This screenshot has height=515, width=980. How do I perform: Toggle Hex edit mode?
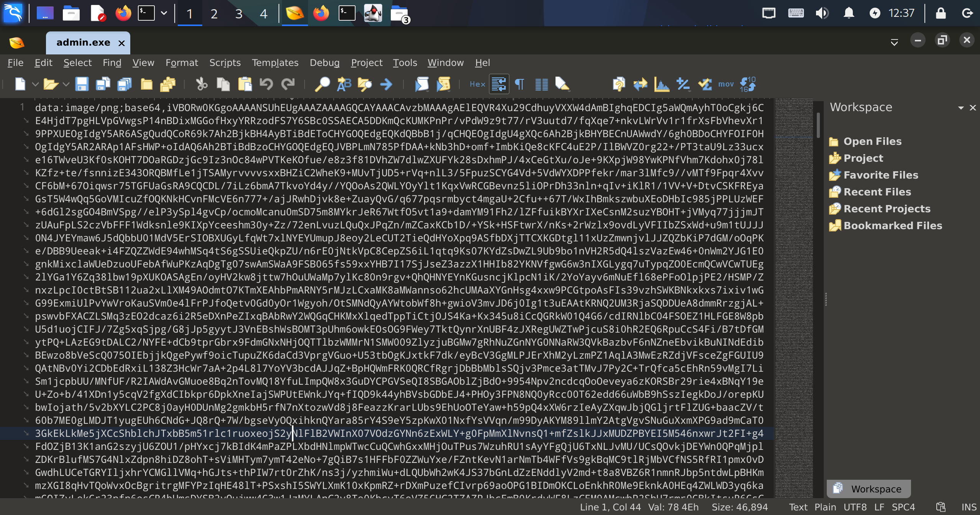tap(477, 84)
